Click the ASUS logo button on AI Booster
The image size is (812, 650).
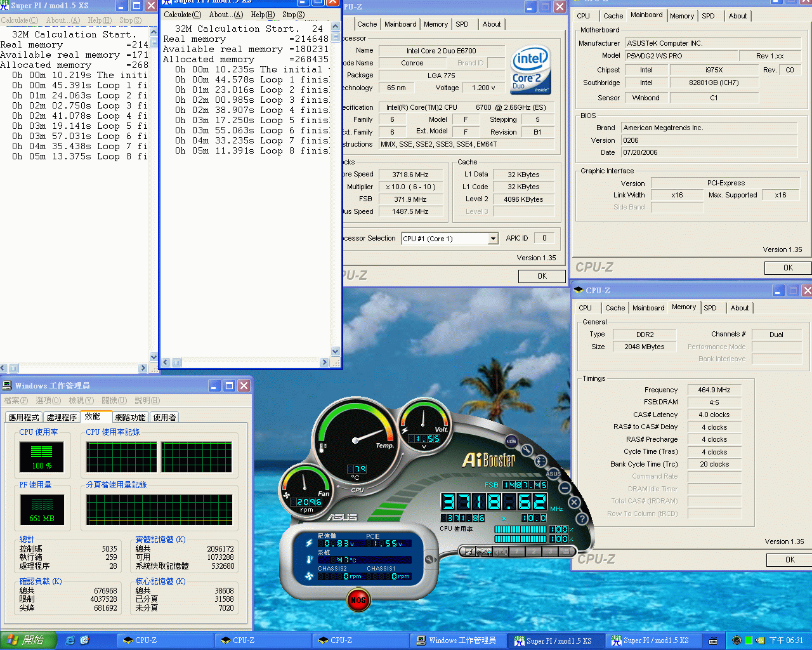click(553, 474)
